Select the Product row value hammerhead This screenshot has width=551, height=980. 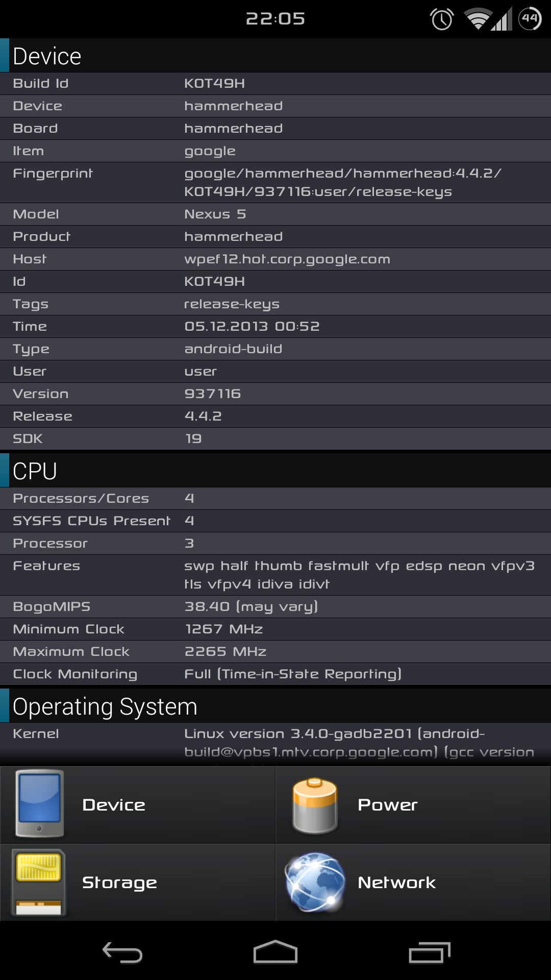[x=233, y=236]
